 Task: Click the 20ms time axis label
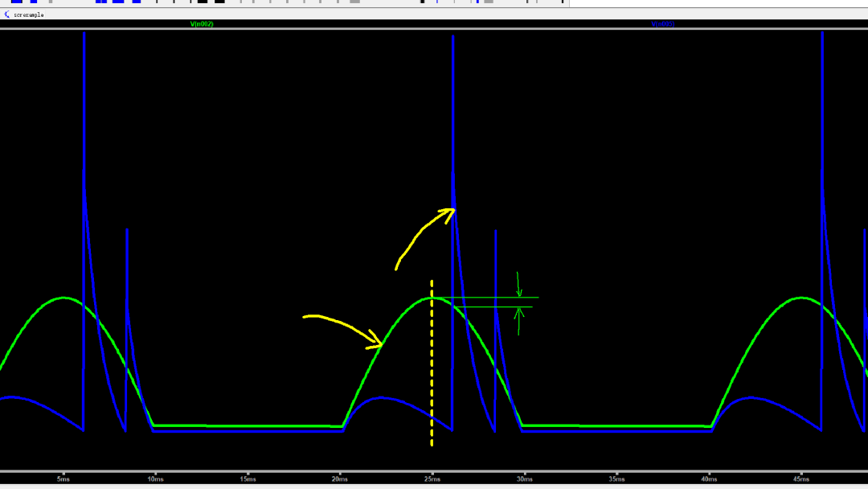click(x=340, y=479)
